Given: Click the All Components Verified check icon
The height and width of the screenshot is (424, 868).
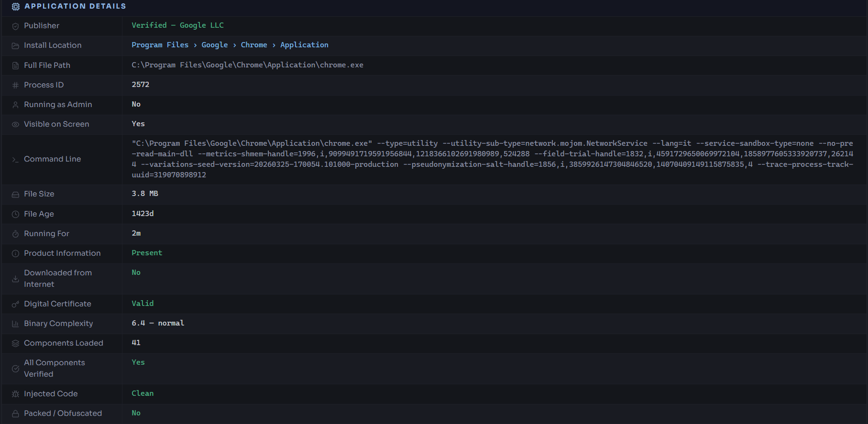Looking at the screenshot, I should tap(15, 369).
